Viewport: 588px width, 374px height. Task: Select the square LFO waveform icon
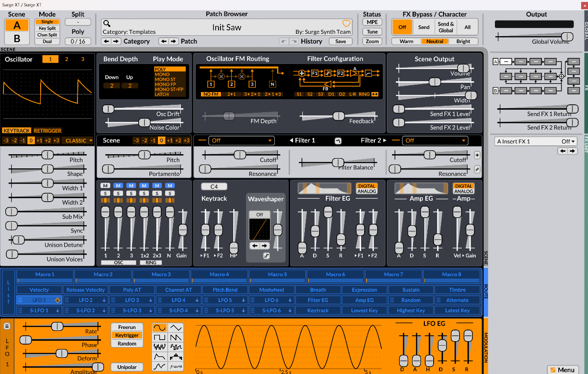click(x=160, y=337)
